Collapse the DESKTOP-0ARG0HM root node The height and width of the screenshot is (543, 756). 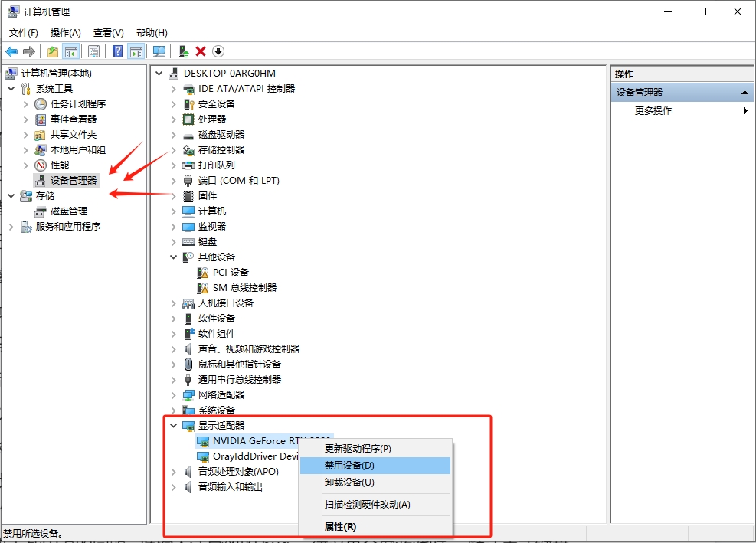tap(159, 74)
